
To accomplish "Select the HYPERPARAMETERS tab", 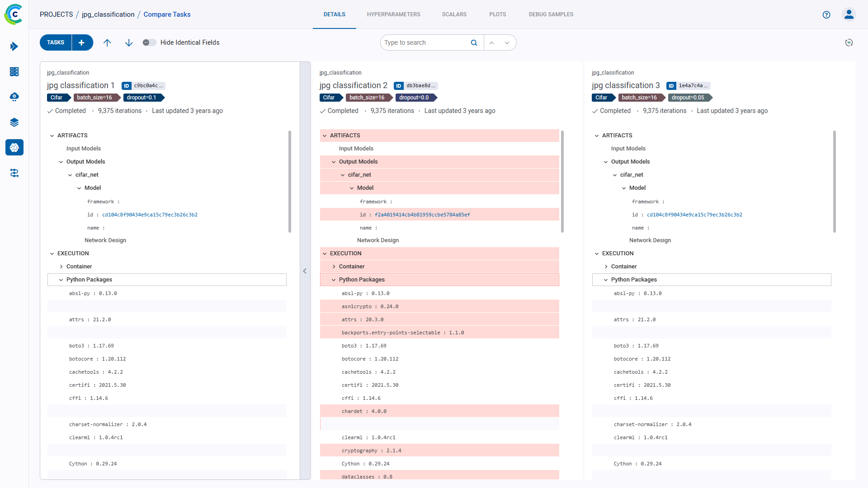I will pos(393,14).
